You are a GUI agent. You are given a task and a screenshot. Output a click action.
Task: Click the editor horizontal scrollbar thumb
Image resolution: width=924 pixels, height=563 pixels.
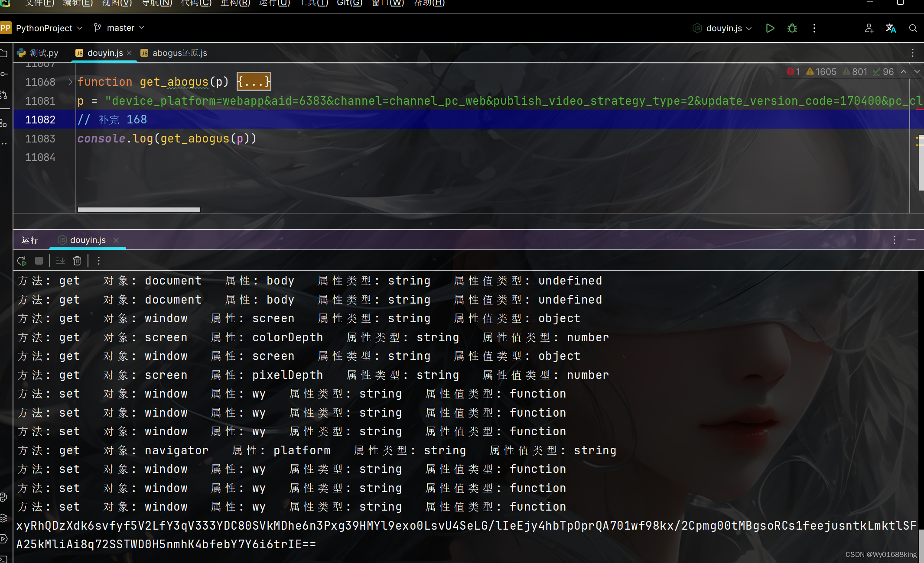click(139, 210)
